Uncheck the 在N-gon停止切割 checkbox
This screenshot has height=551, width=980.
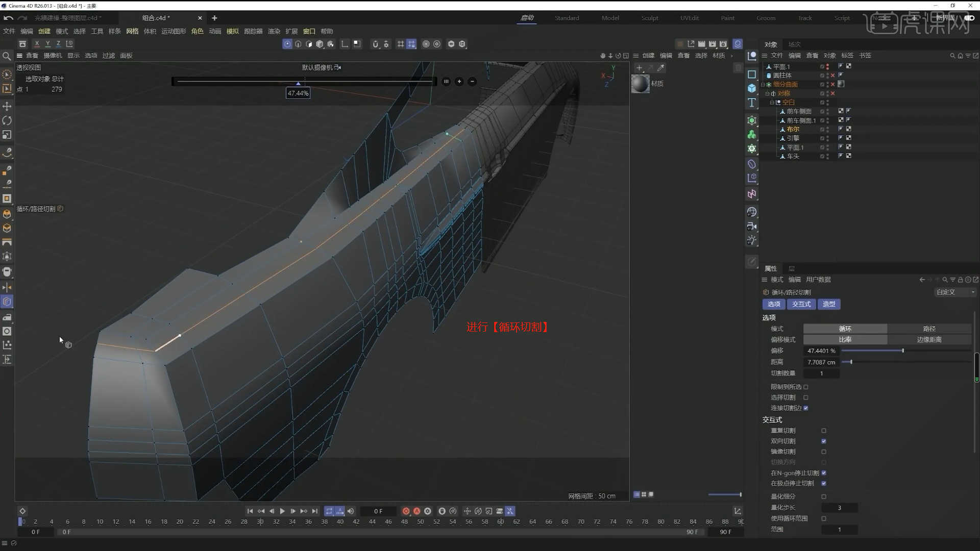pyautogui.click(x=824, y=473)
